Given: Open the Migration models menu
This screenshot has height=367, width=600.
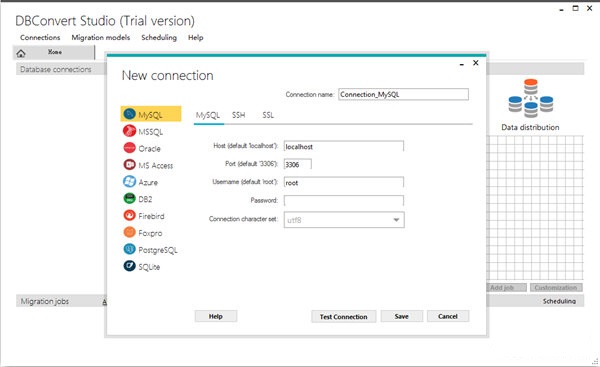Looking at the screenshot, I should (x=101, y=38).
